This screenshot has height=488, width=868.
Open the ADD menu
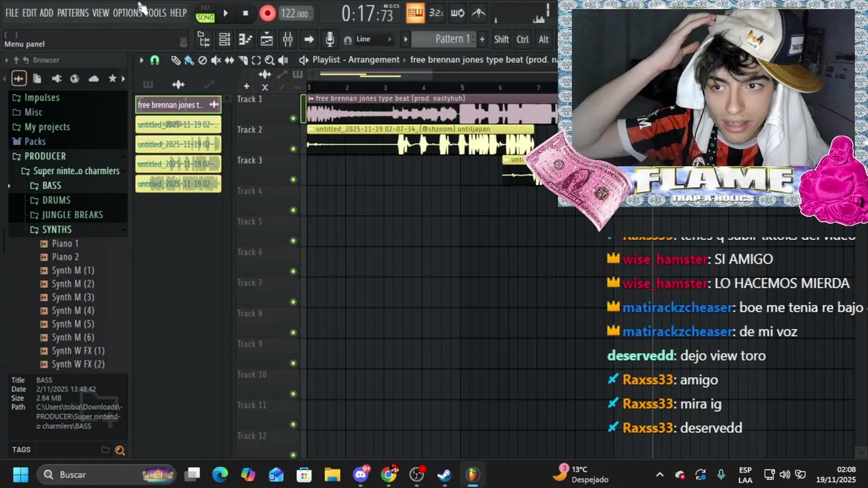tap(46, 13)
